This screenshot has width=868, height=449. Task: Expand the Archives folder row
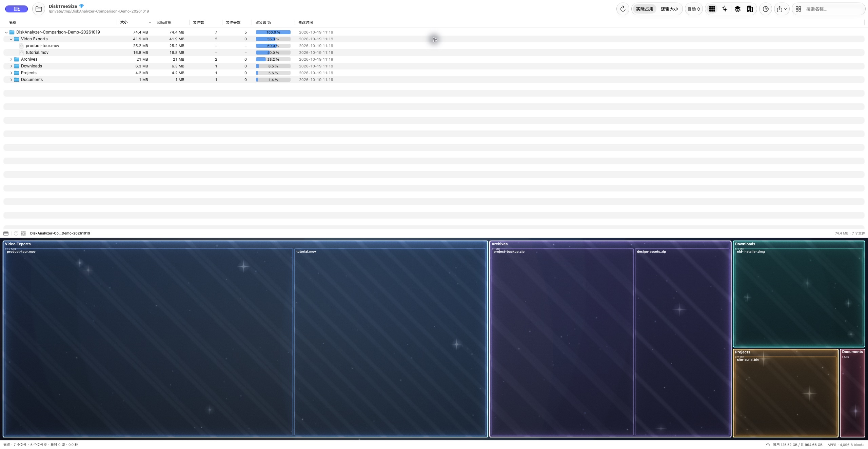(11, 59)
